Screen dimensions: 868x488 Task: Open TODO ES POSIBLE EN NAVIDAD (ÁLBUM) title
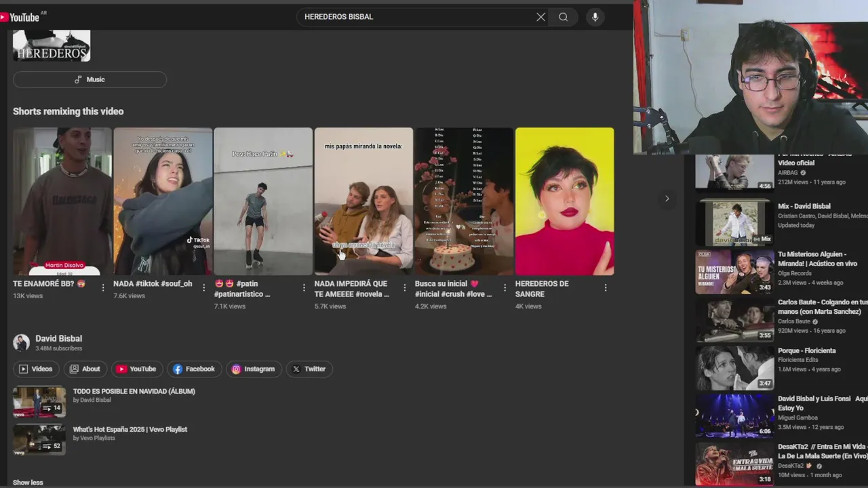134,391
